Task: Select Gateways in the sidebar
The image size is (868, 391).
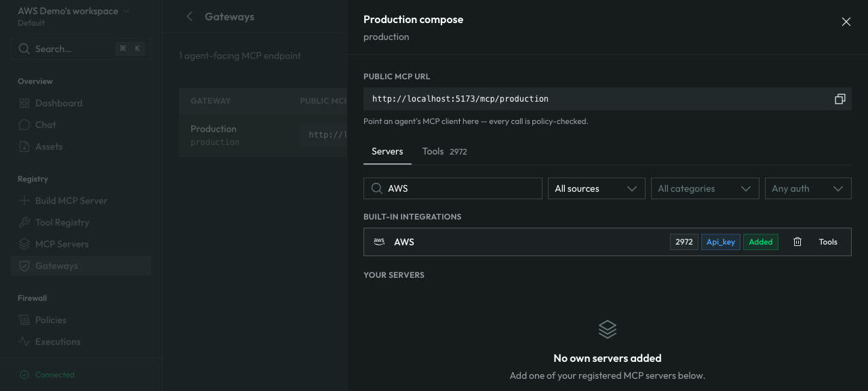Action: 81,266
